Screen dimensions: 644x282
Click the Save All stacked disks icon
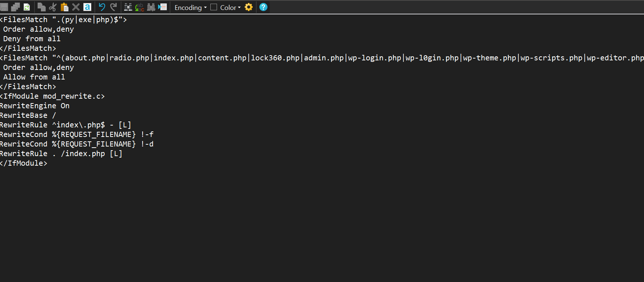(x=15, y=7)
